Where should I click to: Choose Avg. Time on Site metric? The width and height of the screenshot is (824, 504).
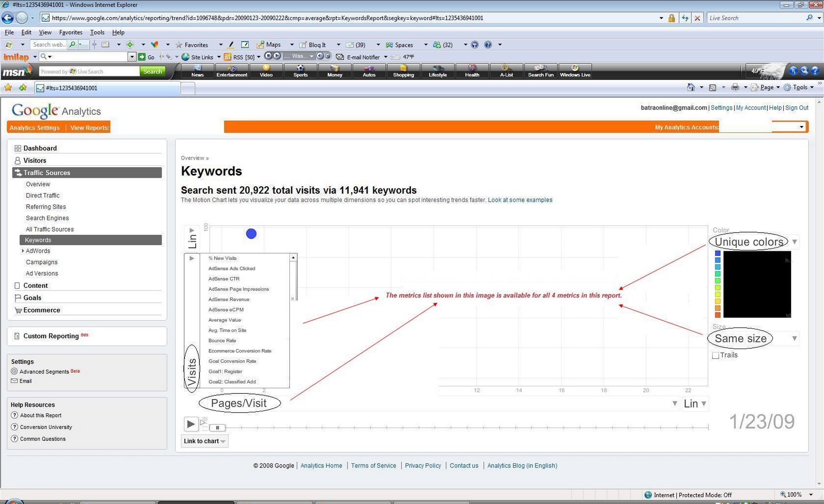227,331
